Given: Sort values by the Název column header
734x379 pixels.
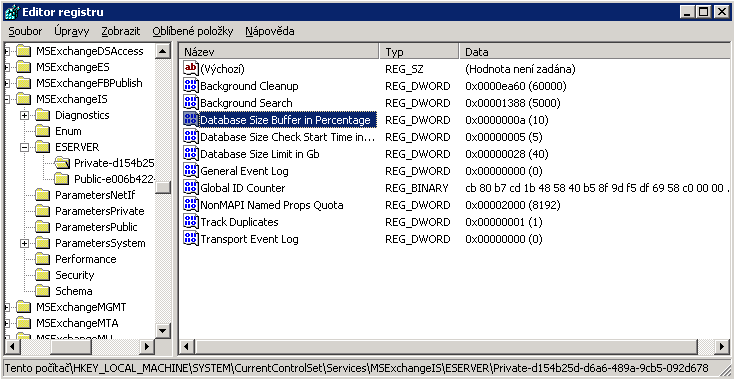Looking at the screenshot, I should click(x=279, y=51).
